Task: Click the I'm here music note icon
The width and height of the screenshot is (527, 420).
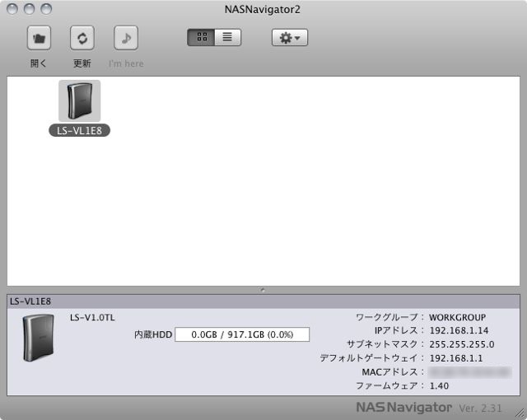Action: click(126, 38)
